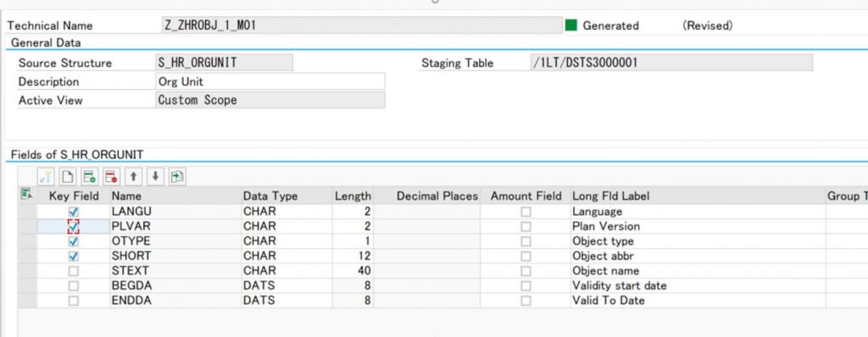
Task: Click the Active View Custom Scope field
Action: pos(270,100)
